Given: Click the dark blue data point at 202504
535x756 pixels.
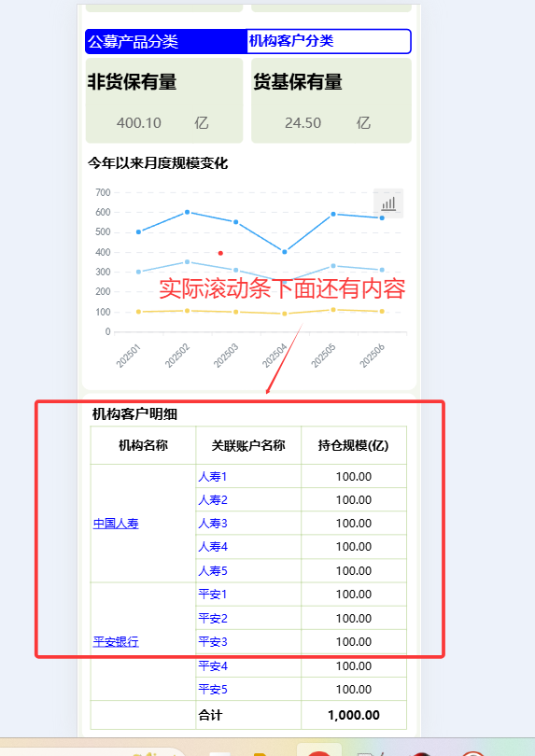Looking at the screenshot, I should (x=285, y=252).
